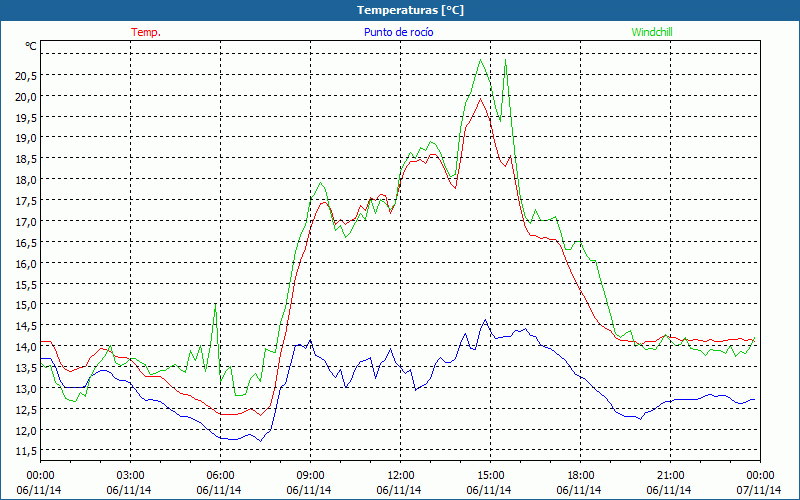Click the '15:00' time axis label
This screenshot has width=800, height=500.
tap(490, 476)
